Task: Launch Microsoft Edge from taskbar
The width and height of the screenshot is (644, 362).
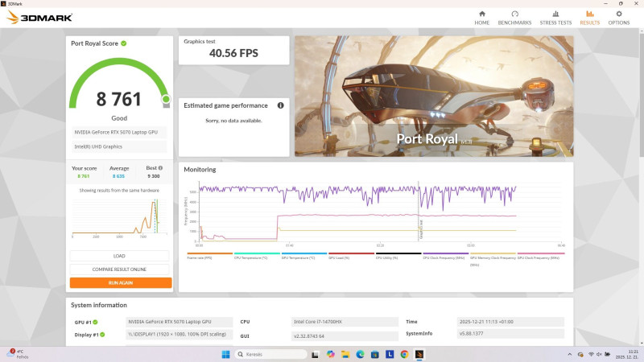Action: tap(360, 354)
